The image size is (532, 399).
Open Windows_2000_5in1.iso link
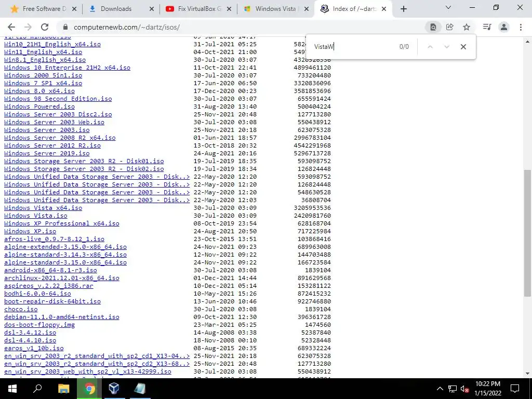(x=43, y=75)
